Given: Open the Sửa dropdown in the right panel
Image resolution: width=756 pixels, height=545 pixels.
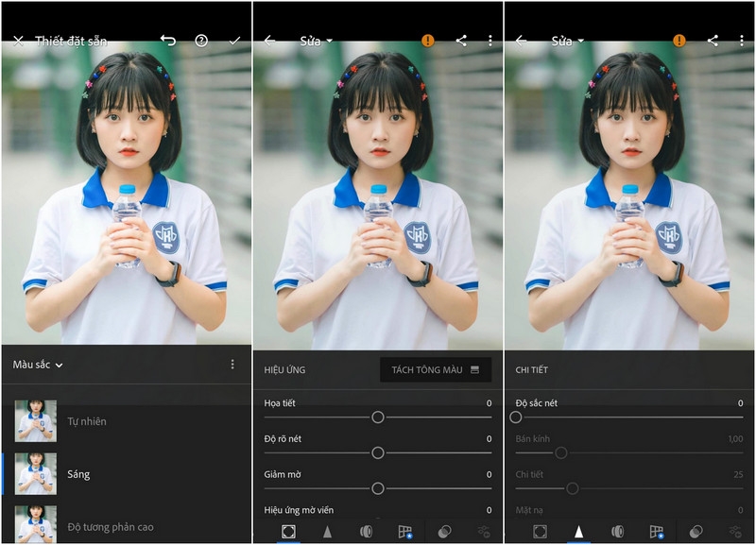Looking at the screenshot, I should [x=567, y=41].
